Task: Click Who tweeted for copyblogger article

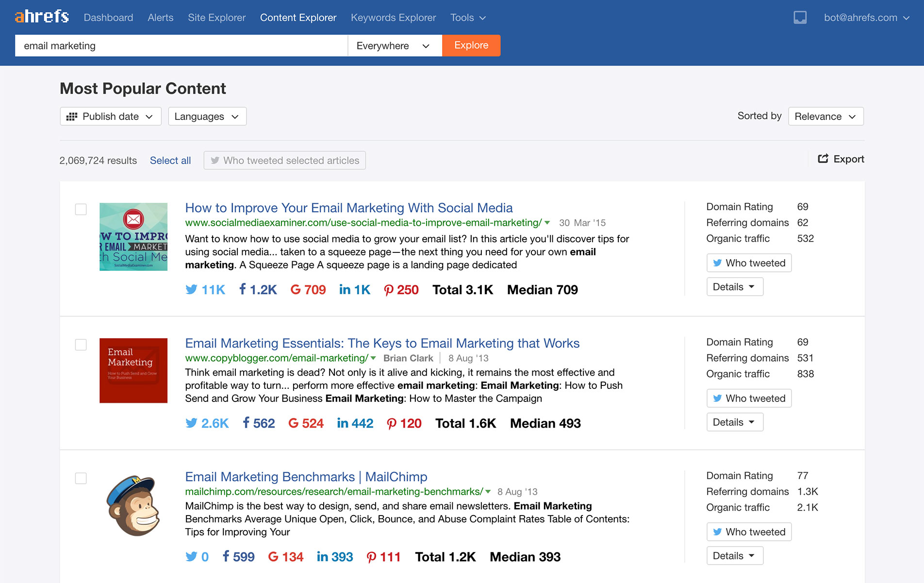Action: [749, 399]
